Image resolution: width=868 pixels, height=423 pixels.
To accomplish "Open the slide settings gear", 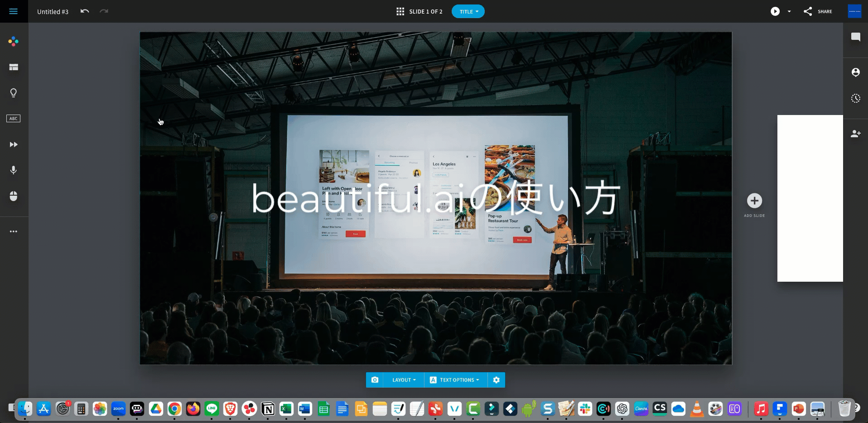I will [x=497, y=380].
